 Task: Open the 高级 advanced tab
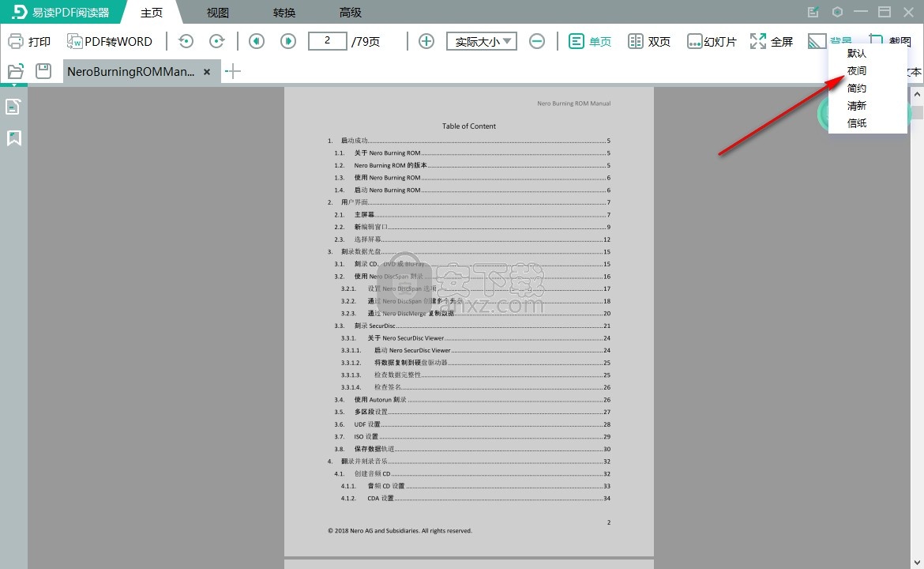pos(350,13)
